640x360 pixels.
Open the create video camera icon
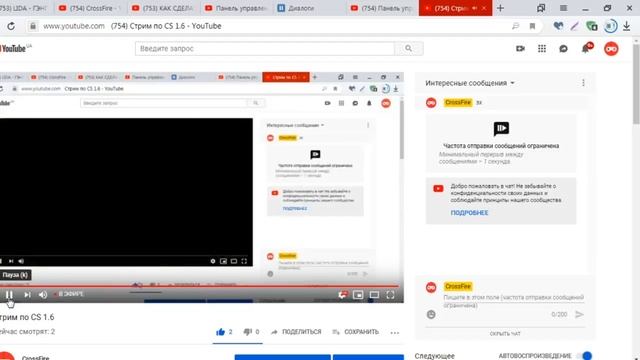(x=520, y=49)
